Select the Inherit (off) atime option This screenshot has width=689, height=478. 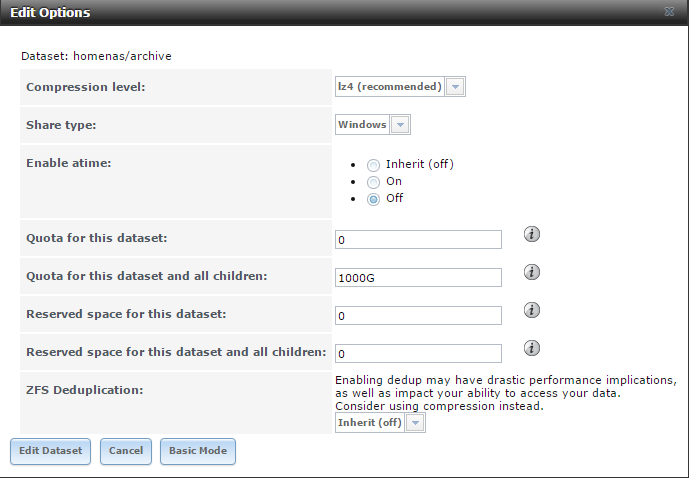tap(374, 164)
